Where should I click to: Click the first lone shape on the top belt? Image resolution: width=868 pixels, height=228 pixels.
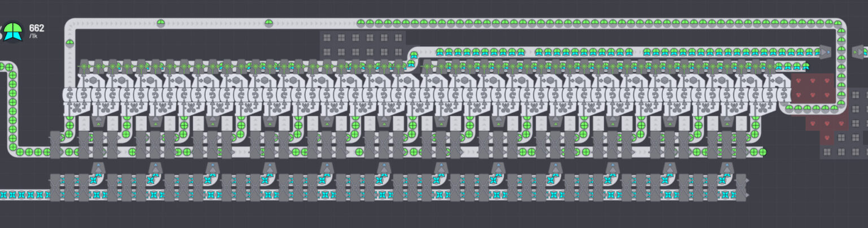pos(160,23)
